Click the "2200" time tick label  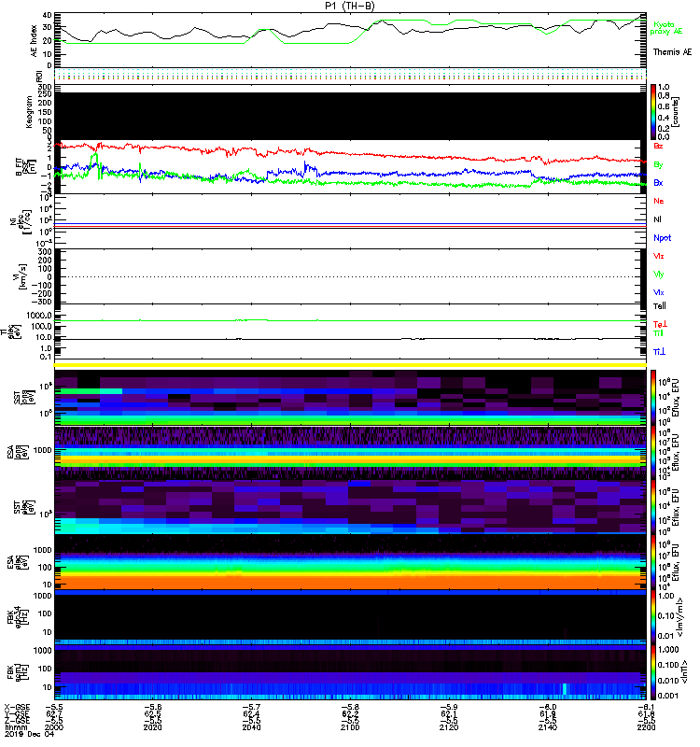point(646,727)
